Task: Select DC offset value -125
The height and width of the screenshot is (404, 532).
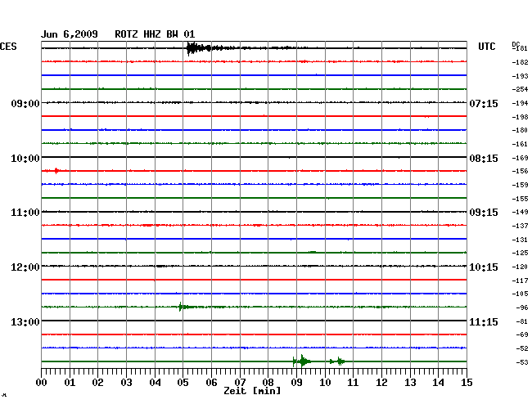Action: point(520,253)
